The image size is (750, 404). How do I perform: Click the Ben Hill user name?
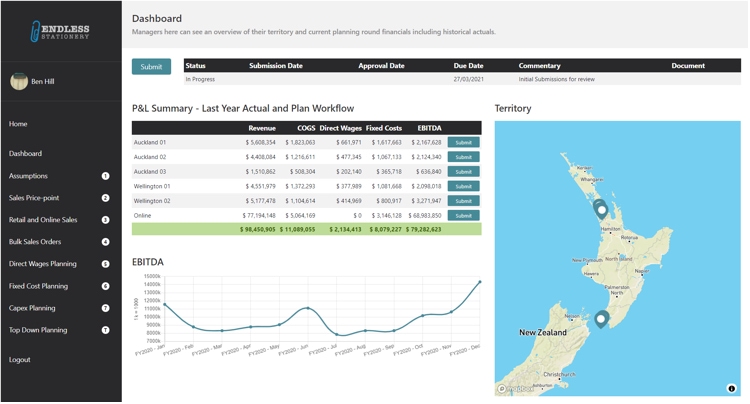tap(43, 82)
